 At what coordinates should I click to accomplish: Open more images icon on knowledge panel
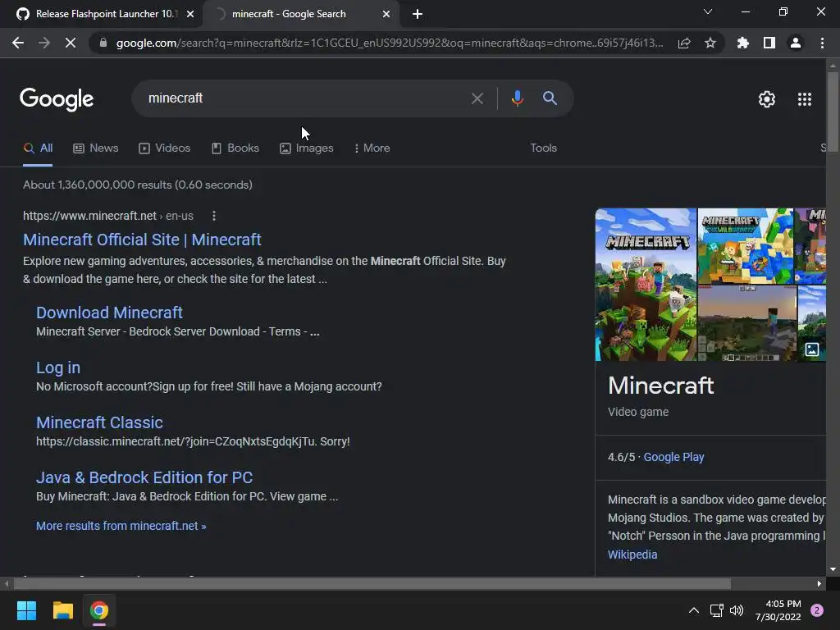pos(812,349)
